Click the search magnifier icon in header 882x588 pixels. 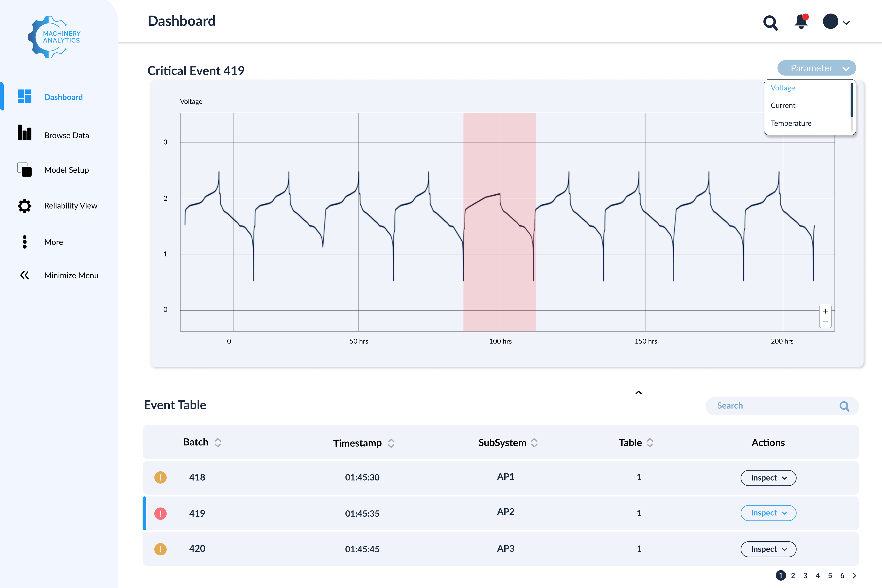point(770,23)
